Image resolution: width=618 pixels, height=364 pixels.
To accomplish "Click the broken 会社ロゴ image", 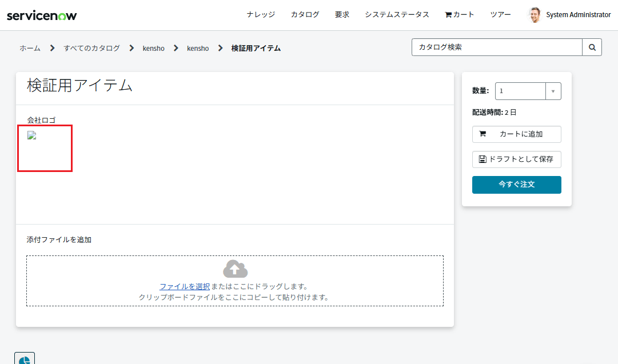I will pos(32,136).
